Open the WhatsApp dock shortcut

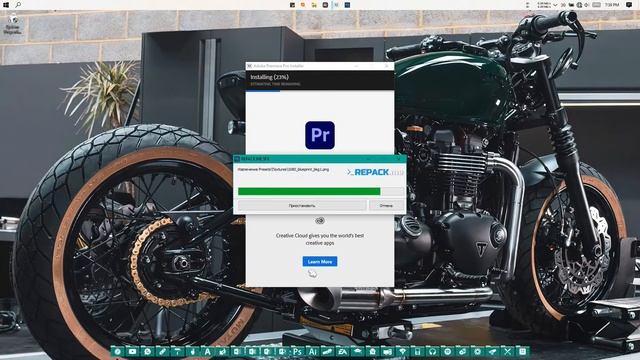148,351
